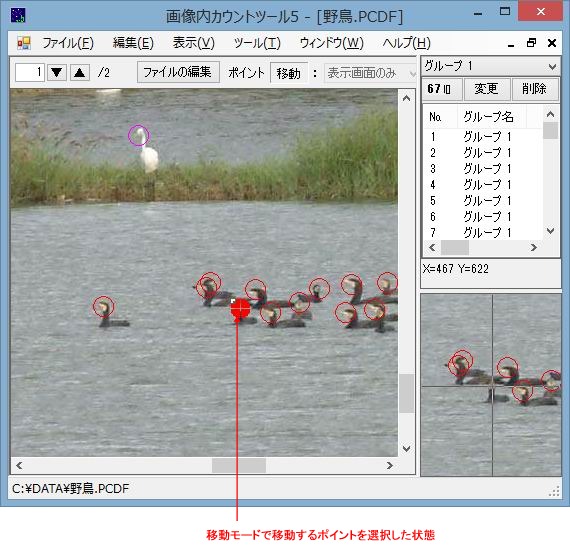Click the ファイルの編集 button
This screenshot has height=560, width=570.
pyautogui.click(x=178, y=72)
